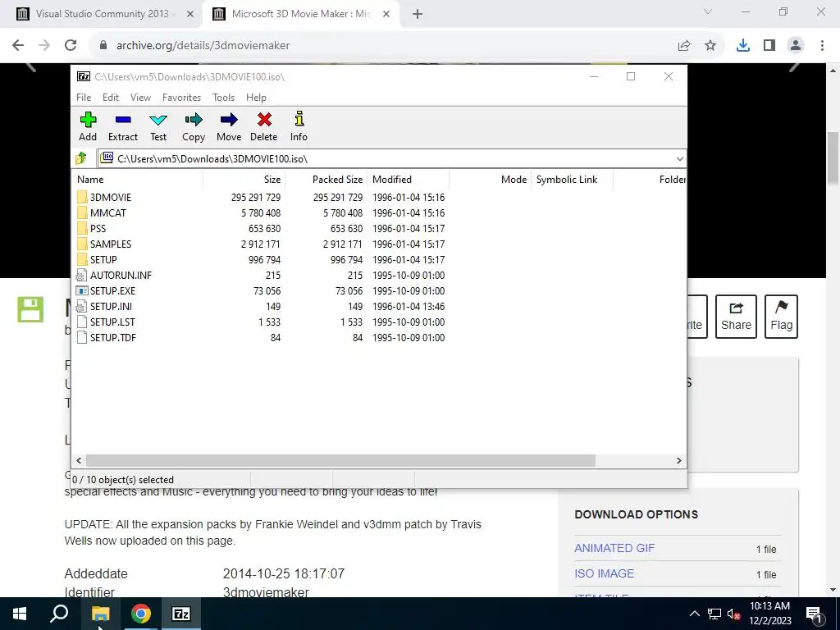The height and width of the screenshot is (630, 840).
Task: Open the Favorites menu
Action: click(x=181, y=98)
